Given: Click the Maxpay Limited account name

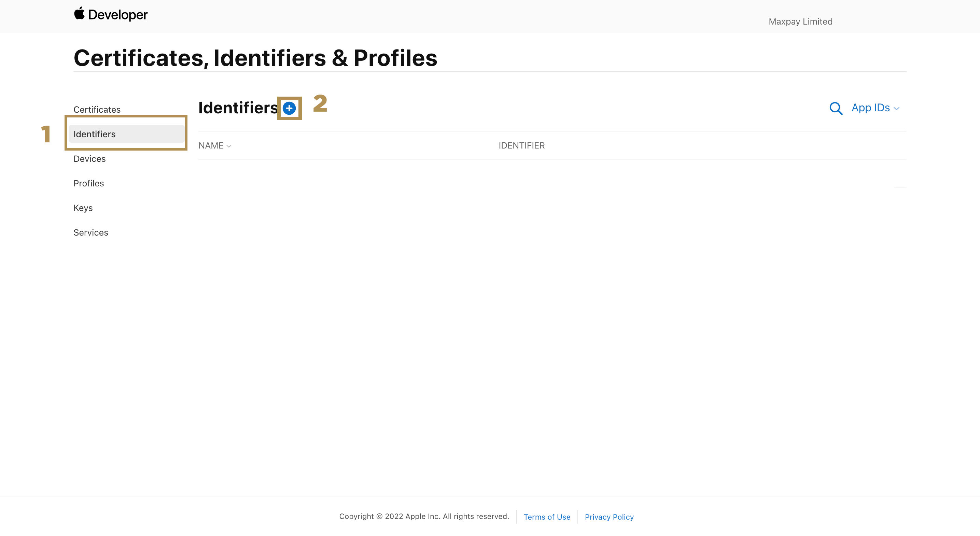Looking at the screenshot, I should click(800, 22).
